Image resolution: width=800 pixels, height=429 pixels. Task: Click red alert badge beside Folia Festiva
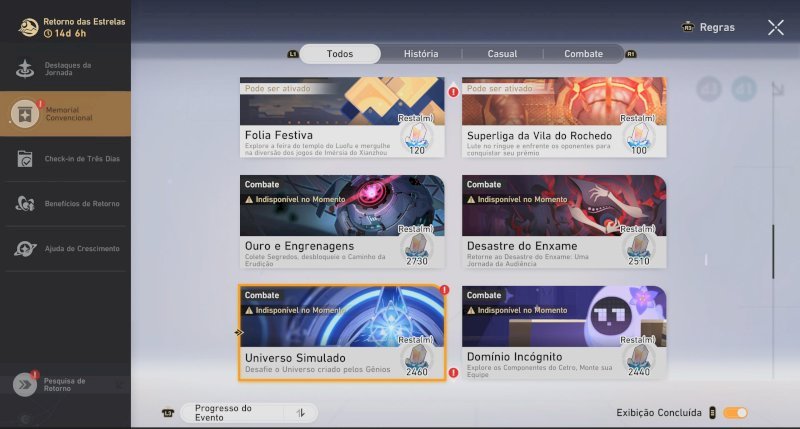(x=453, y=92)
